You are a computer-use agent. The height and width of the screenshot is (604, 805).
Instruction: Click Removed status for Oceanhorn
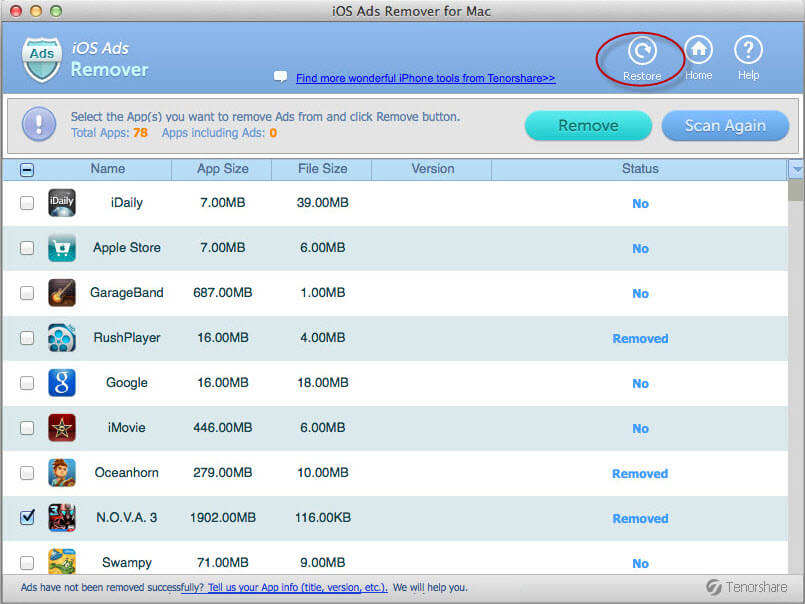(x=640, y=474)
